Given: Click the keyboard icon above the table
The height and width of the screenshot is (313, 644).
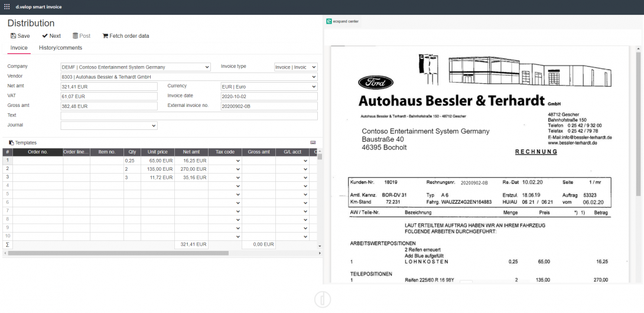Looking at the screenshot, I should pos(313,142).
